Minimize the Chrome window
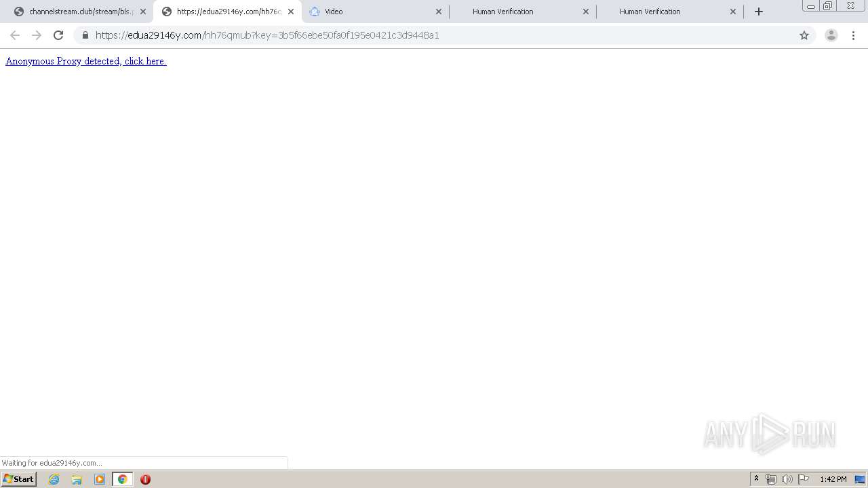This screenshot has height=488, width=868. [811, 6]
